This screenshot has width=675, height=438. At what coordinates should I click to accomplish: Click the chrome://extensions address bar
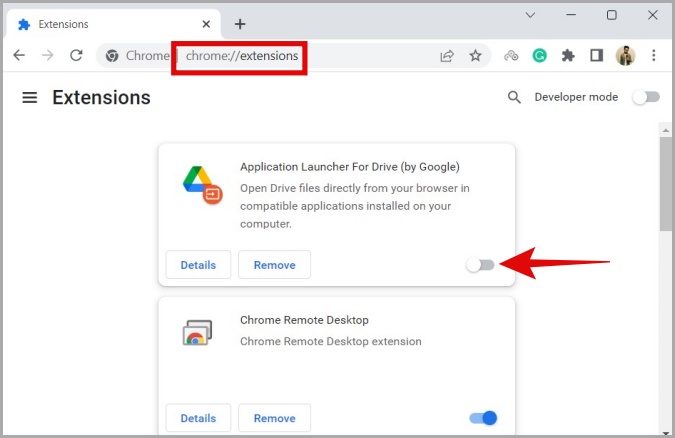pyautogui.click(x=293, y=56)
